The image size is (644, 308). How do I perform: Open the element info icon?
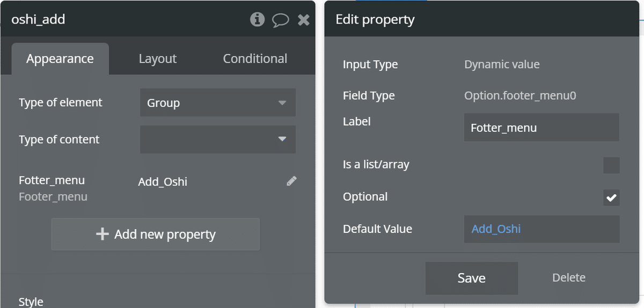(257, 20)
